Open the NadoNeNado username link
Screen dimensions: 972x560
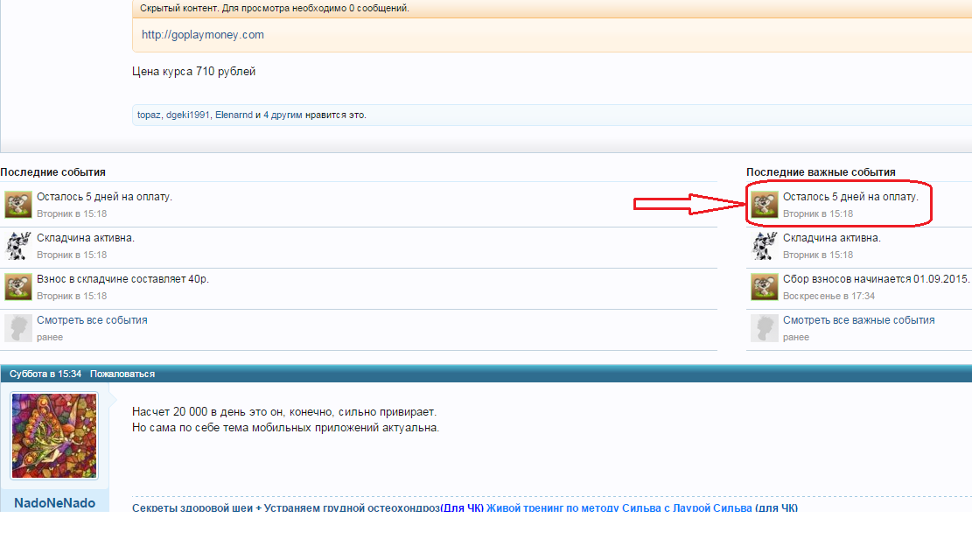coord(54,503)
